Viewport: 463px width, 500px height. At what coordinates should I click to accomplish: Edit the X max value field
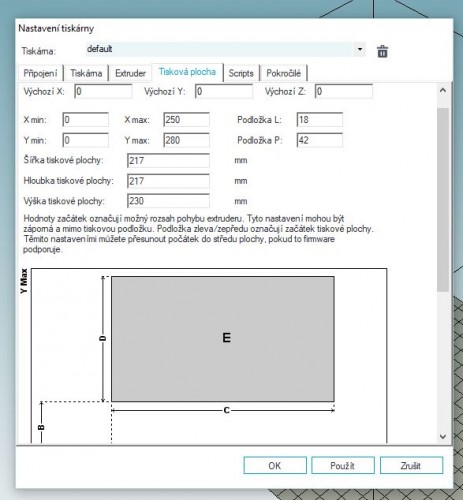coord(186,120)
